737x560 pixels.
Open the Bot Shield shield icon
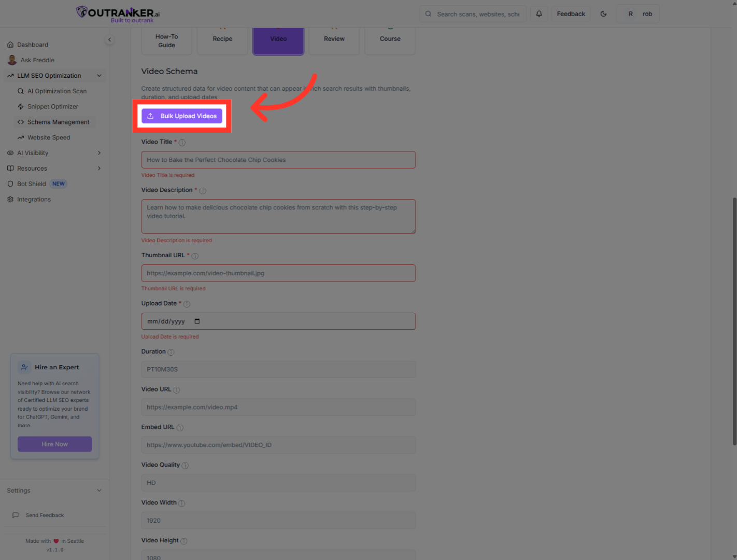tap(10, 184)
